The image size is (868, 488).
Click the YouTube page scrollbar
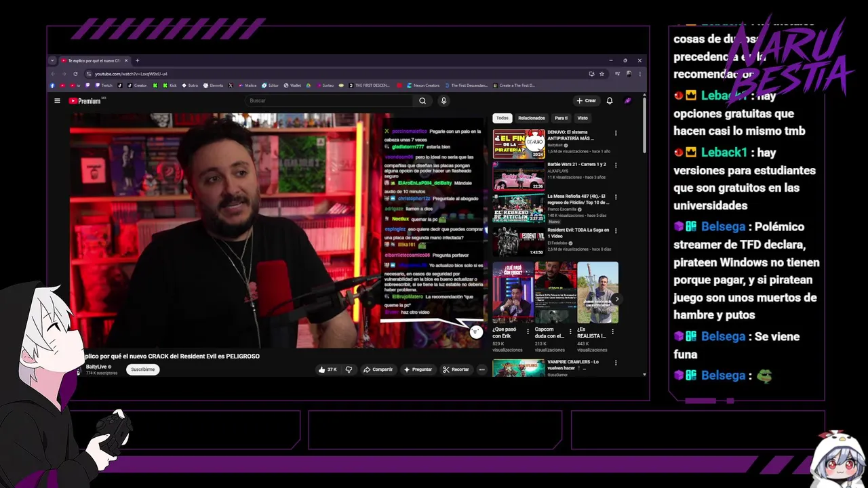pos(644,125)
